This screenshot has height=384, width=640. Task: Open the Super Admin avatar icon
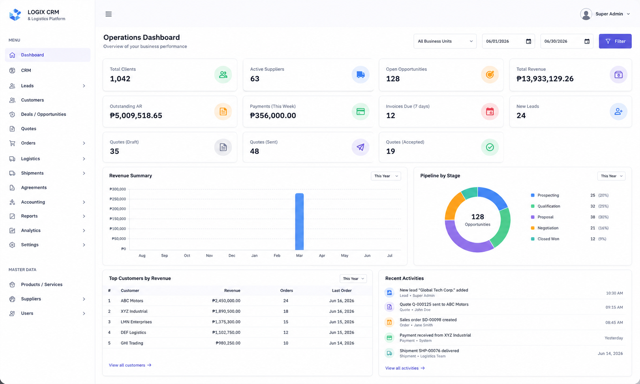586,14
